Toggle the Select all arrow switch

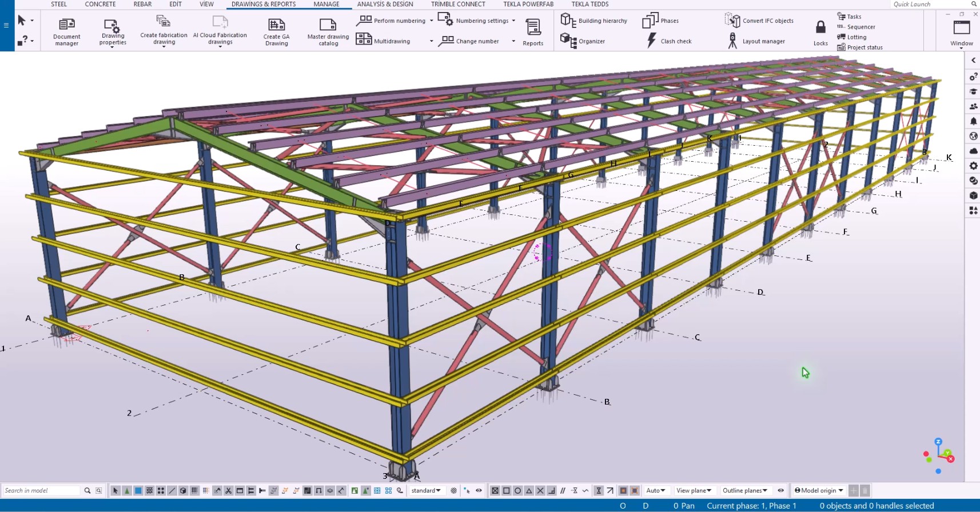(x=115, y=490)
